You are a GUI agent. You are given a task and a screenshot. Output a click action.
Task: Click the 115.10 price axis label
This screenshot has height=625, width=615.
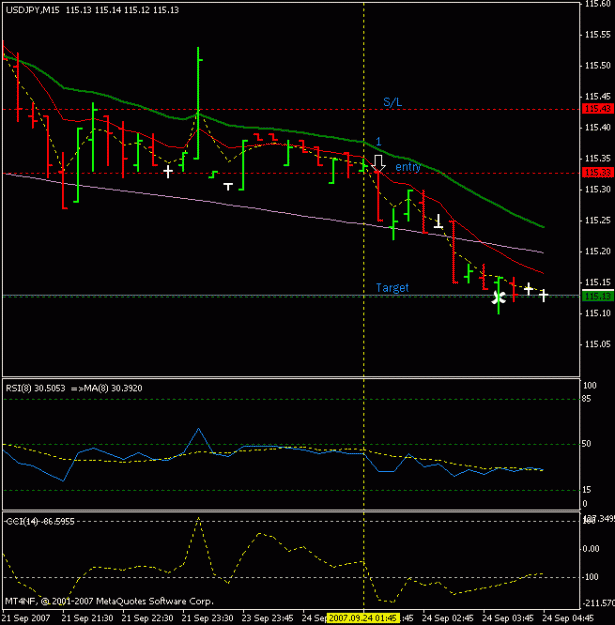(597, 313)
